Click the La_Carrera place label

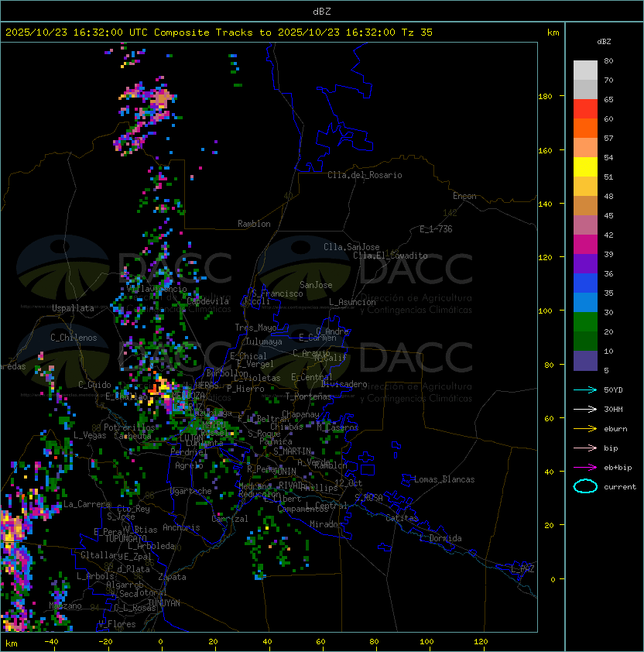[x=87, y=504]
